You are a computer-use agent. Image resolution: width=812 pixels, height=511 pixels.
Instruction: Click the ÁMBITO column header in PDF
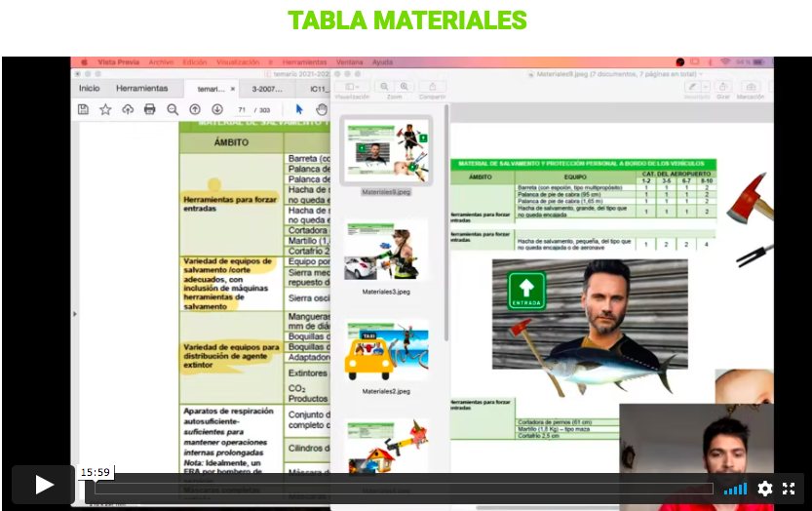pos(231,142)
